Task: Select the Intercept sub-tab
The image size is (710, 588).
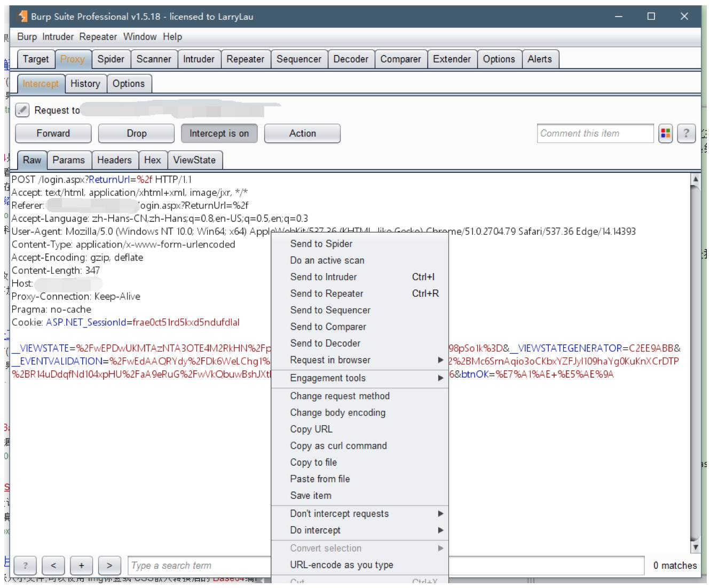Action: click(x=41, y=84)
